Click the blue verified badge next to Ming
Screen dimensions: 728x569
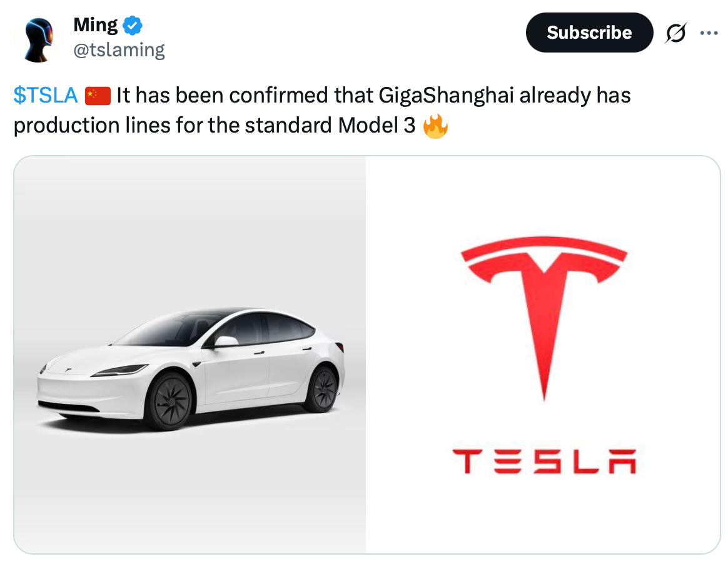point(132,24)
